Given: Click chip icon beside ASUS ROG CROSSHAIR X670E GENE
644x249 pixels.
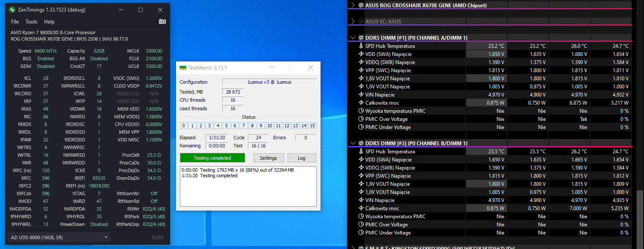Looking at the screenshot, I should (x=361, y=5).
